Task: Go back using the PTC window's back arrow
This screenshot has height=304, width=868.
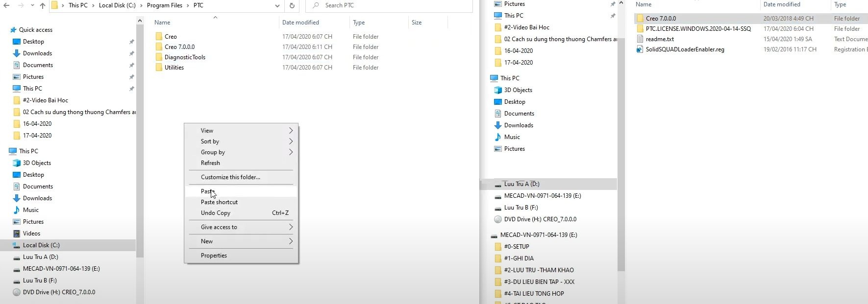Action: (x=6, y=5)
